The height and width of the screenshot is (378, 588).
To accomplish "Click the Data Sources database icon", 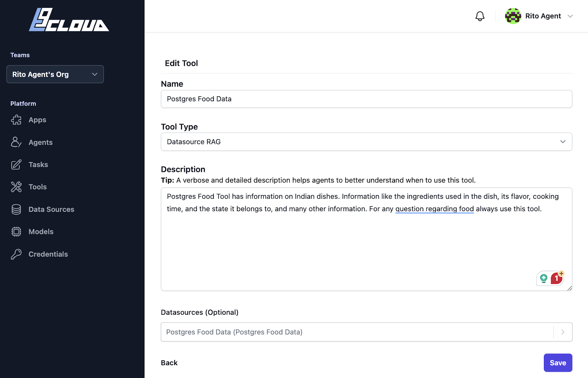I will point(16,209).
